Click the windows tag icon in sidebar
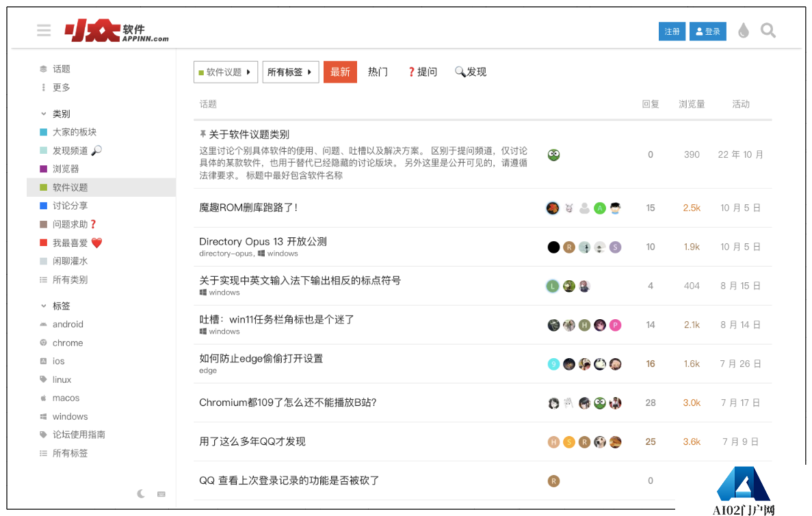Image resolution: width=812 pixels, height=516 pixels. 44,417
